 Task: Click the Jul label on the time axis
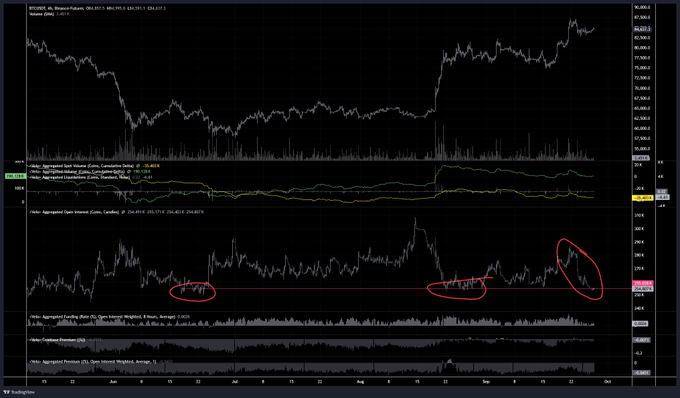[235, 382]
